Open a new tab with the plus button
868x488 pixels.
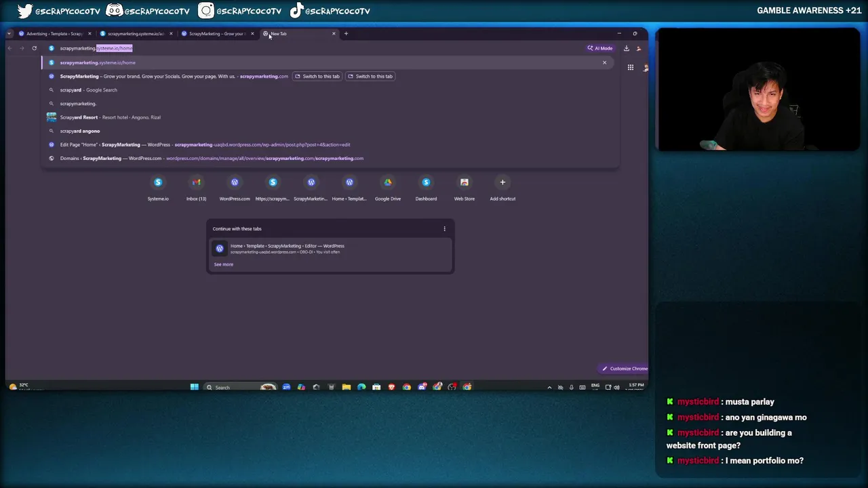pyautogui.click(x=346, y=33)
